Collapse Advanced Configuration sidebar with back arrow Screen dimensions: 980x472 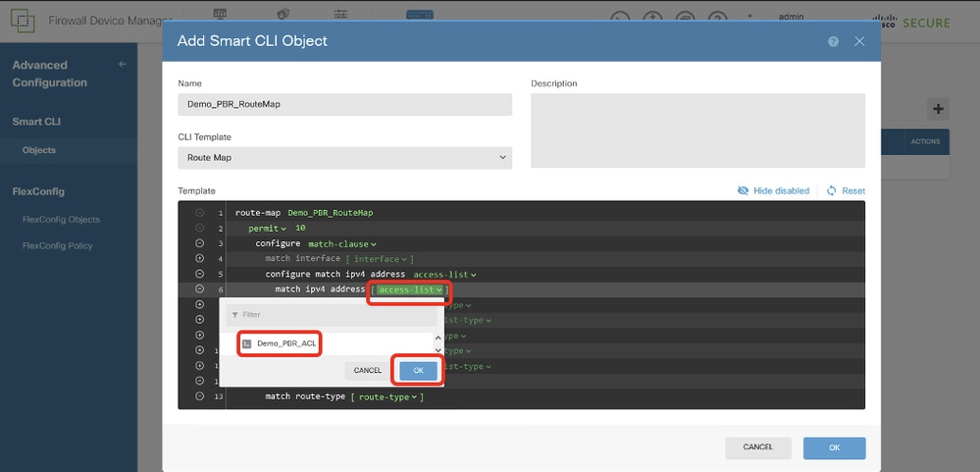pos(123,64)
